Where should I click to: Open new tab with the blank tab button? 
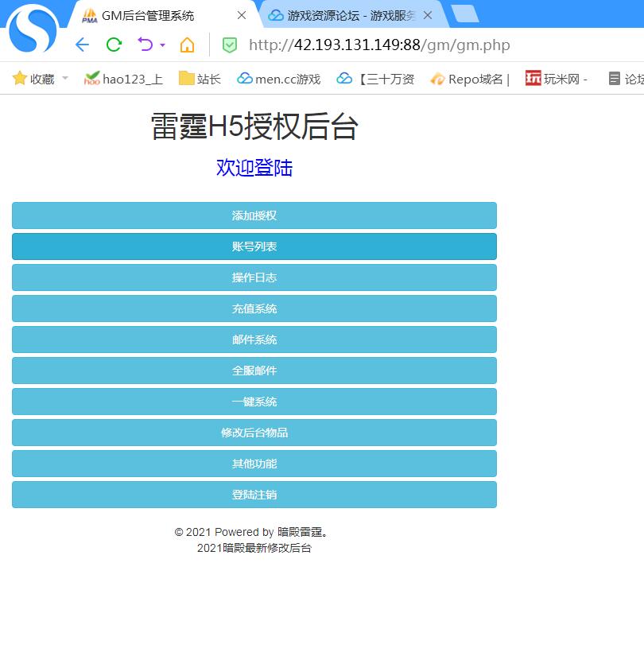coord(464,14)
